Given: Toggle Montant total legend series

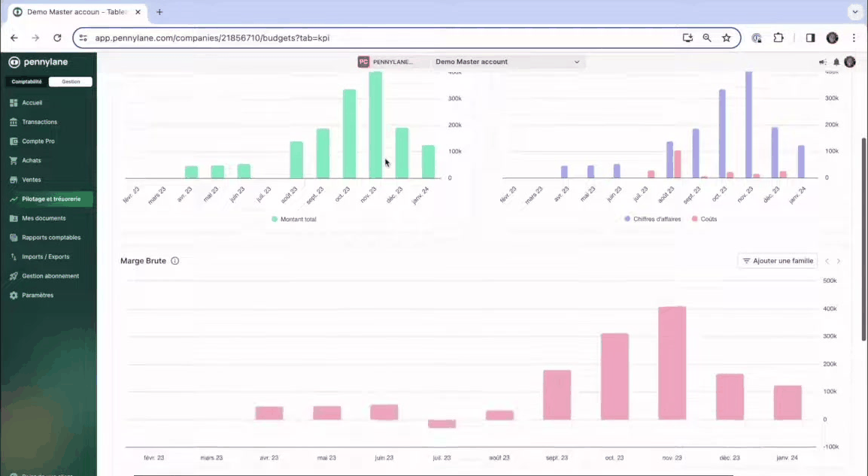Looking at the screenshot, I should [x=294, y=219].
